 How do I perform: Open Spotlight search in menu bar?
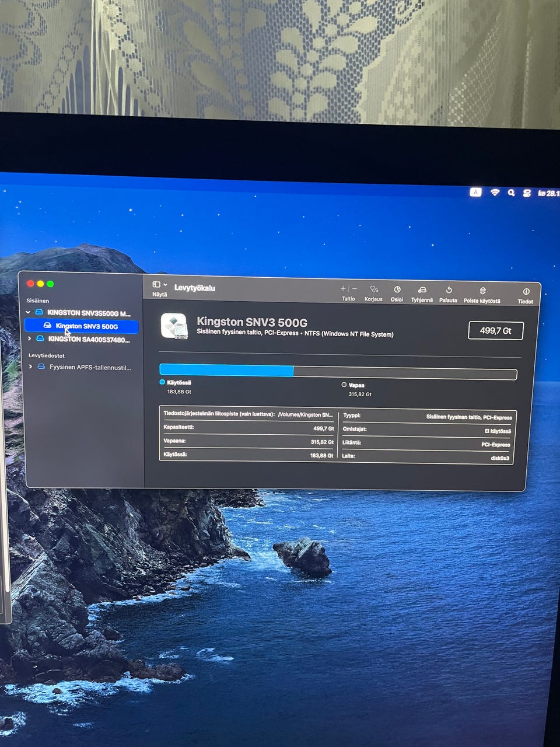point(511,193)
